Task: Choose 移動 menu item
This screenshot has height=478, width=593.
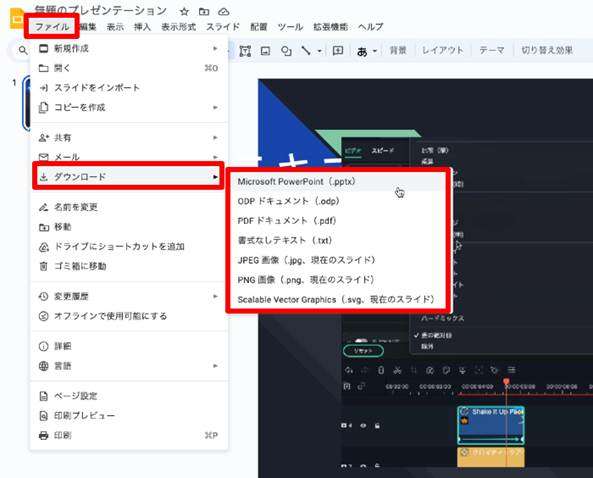Action: tap(129, 227)
